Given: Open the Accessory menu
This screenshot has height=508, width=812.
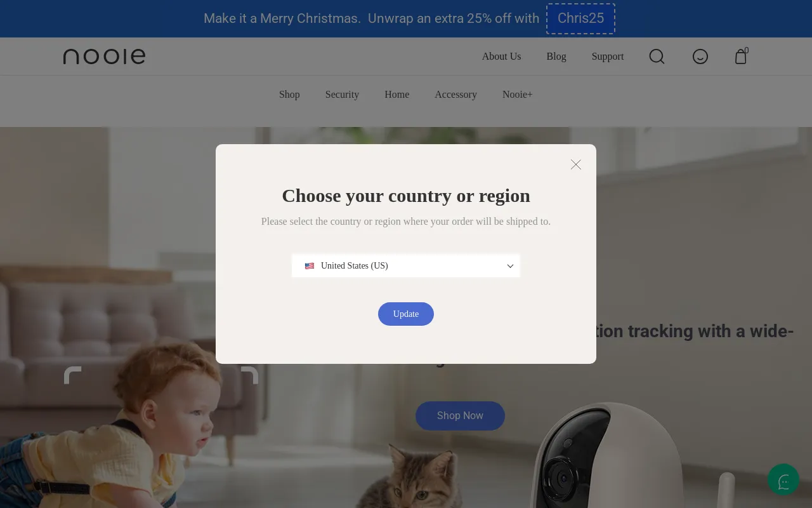Looking at the screenshot, I should point(455,95).
